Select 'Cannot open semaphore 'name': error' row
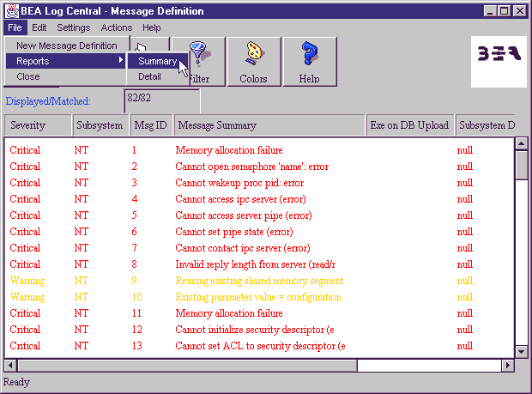The height and width of the screenshot is (394, 532). click(x=259, y=167)
